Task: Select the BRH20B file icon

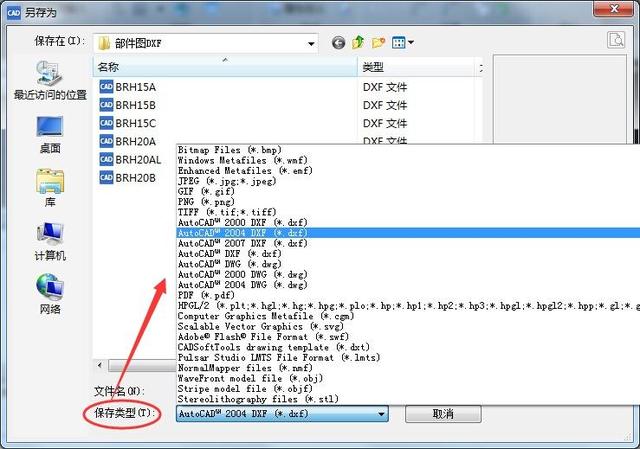Action: click(106, 178)
